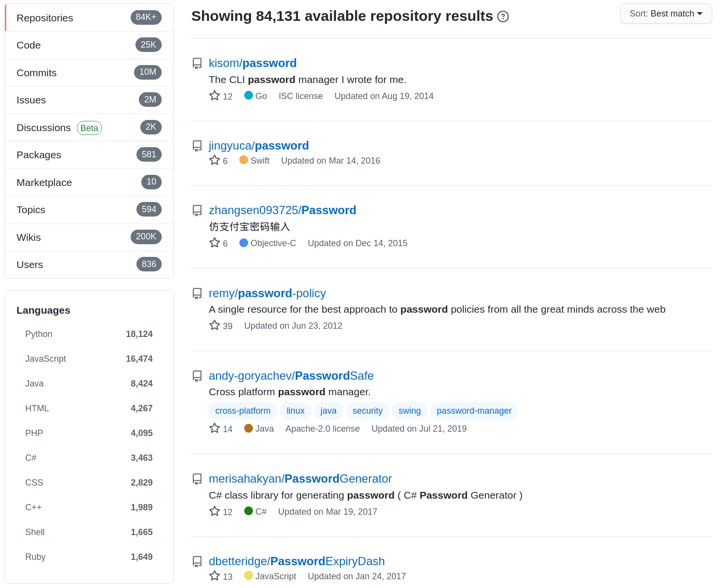Image resolution: width=722 pixels, height=588 pixels.
Task: Click the star icon for kisom/password
Action: [x=215, y=96]
